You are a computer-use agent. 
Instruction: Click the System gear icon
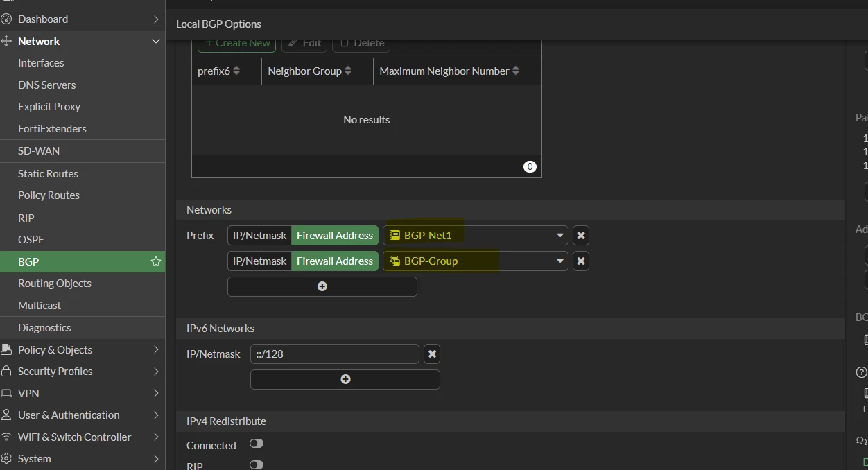click(6, 458)
